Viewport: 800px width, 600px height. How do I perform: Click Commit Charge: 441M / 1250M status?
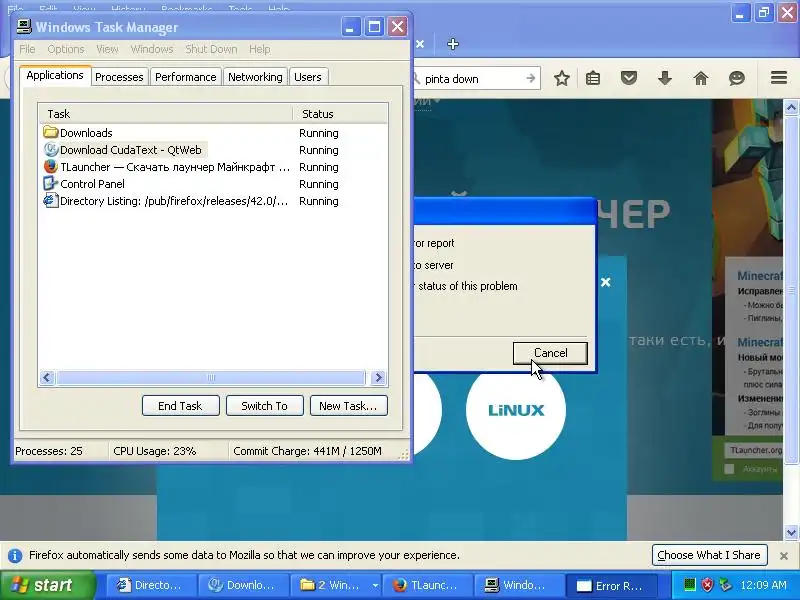[307, 451]
